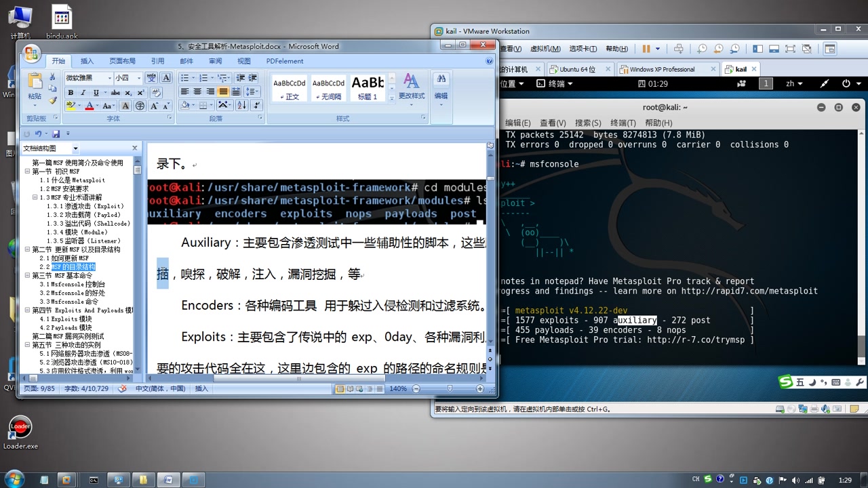Click the Cut scissors icon
This screenshot has height=488, width=868.
[52, 77]
